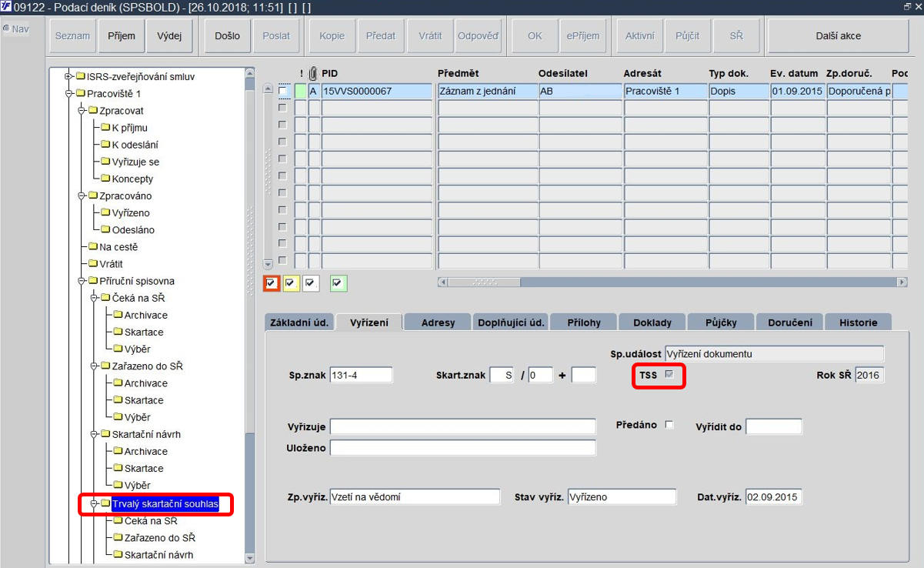The width and height of the screenshot is (924, 568).
Task: Collapse the Pracoviště 1 node
Action: [x=68, y=93]
